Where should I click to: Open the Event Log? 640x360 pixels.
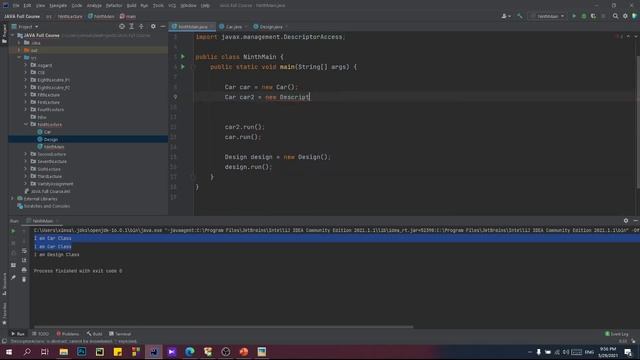pyautogui.click(x=617, y=334)
